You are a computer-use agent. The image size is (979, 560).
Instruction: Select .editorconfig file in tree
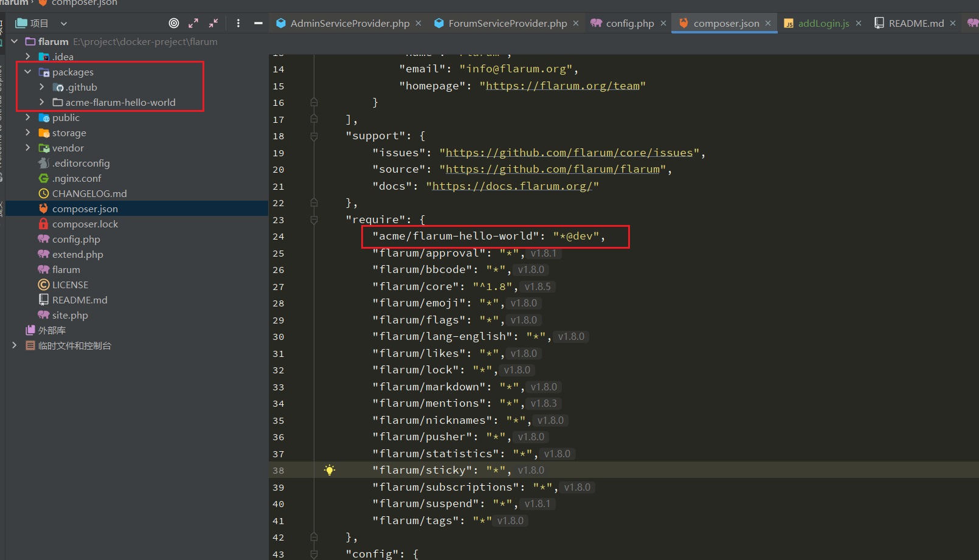click(x=81, y=163)
